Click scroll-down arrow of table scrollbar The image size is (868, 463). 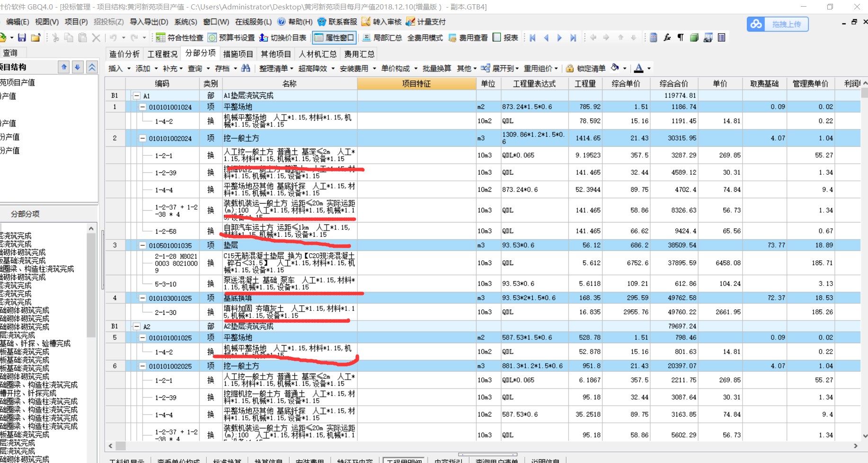[x=865, y=436]
